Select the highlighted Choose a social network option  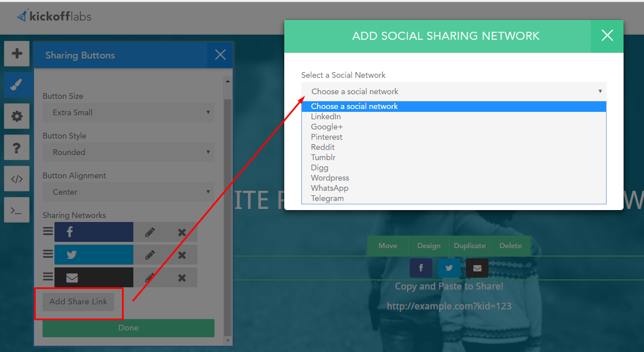click(454, 106)
